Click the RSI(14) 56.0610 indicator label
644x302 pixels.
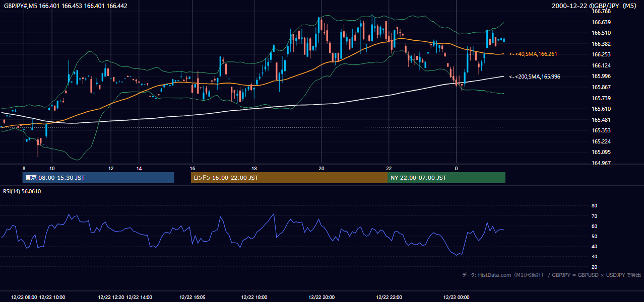[x=22, y=191]
